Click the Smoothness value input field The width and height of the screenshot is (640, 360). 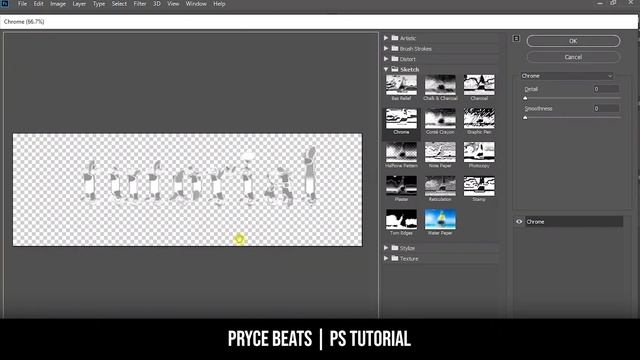(x=606, y=109)
